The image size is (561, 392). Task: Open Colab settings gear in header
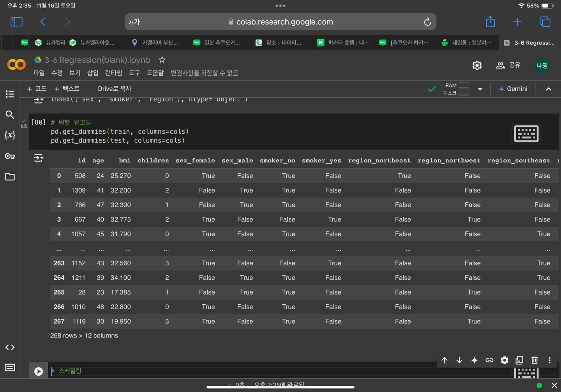tap(477, 65)
